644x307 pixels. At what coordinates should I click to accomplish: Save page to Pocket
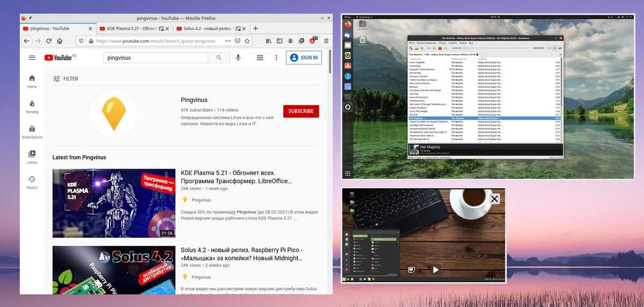(237, 41)
